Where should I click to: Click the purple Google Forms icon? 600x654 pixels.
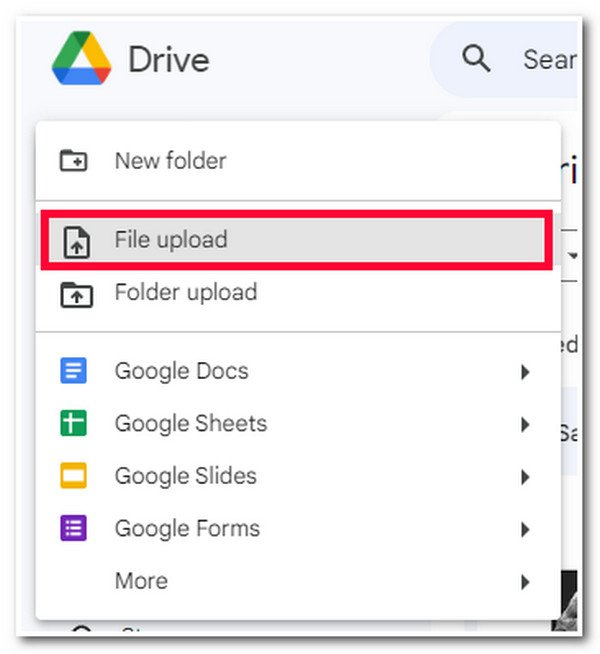point(73,528)
